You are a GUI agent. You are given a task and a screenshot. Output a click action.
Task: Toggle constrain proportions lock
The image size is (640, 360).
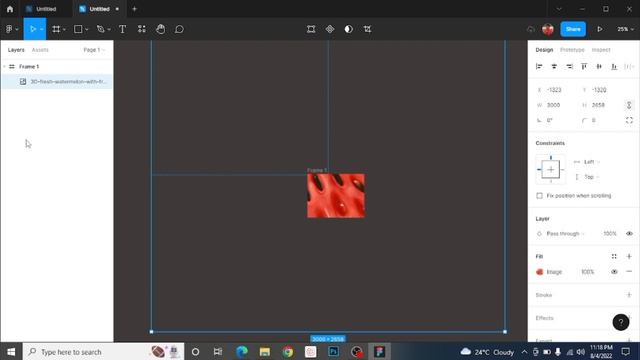(629, 105)
